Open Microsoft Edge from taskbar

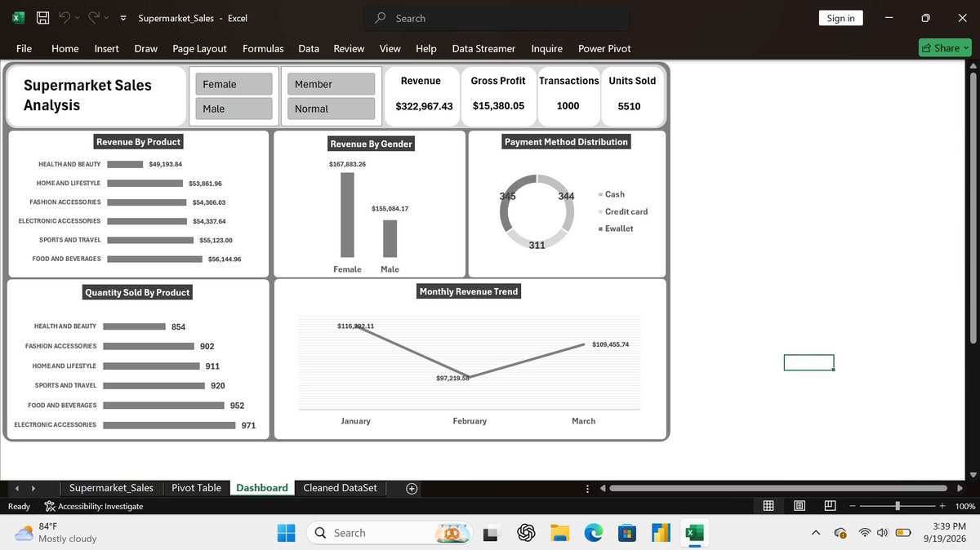pos(593,533)
